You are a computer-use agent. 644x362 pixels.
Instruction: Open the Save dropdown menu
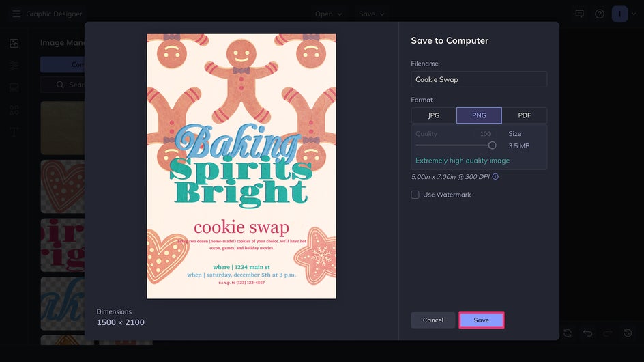[371, 14]
